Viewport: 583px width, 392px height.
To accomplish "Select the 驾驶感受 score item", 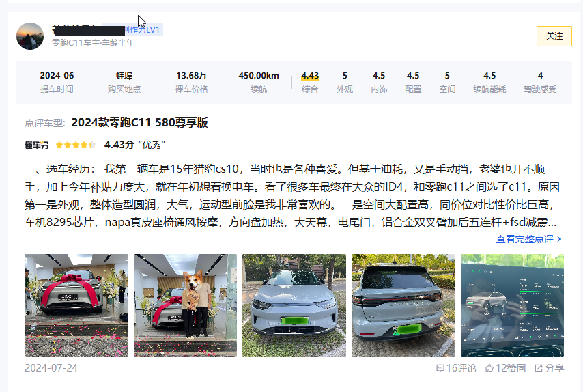I will 540,82.
